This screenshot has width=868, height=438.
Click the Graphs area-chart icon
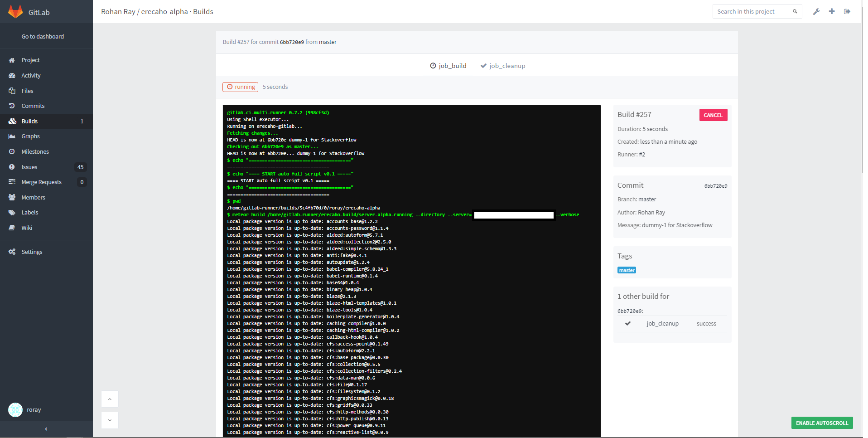(x=12, y=136)
